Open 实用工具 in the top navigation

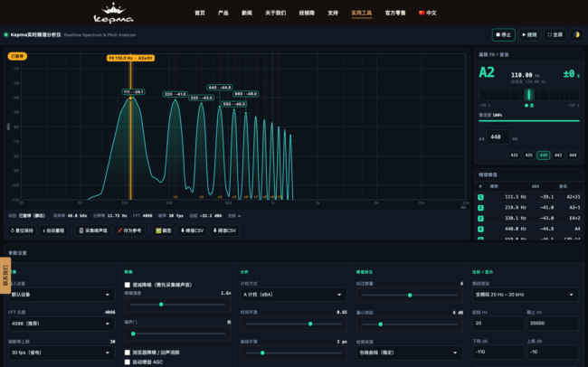tap(362, 13)
